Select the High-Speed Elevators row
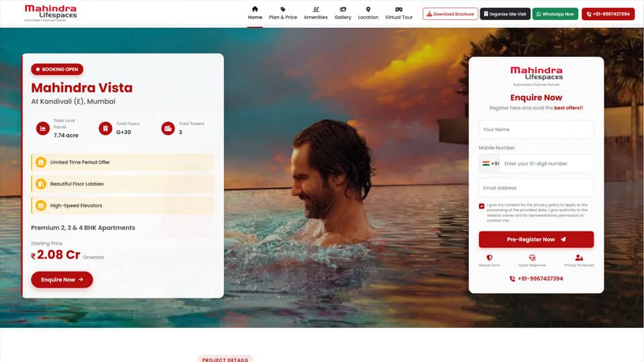644x362 pixels. coord(122,206)
